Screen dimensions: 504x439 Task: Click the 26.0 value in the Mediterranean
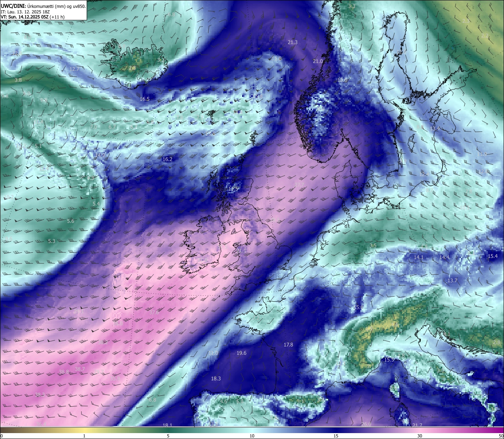366,424
